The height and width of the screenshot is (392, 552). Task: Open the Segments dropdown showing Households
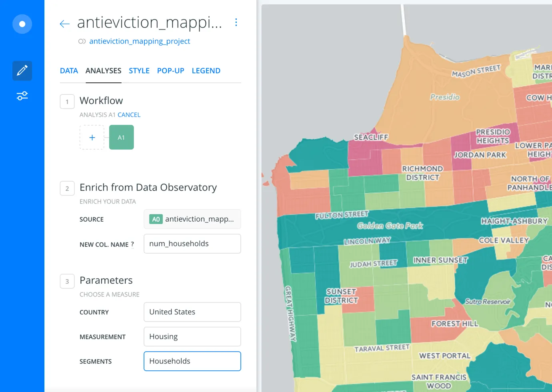(x=192, y=361)
